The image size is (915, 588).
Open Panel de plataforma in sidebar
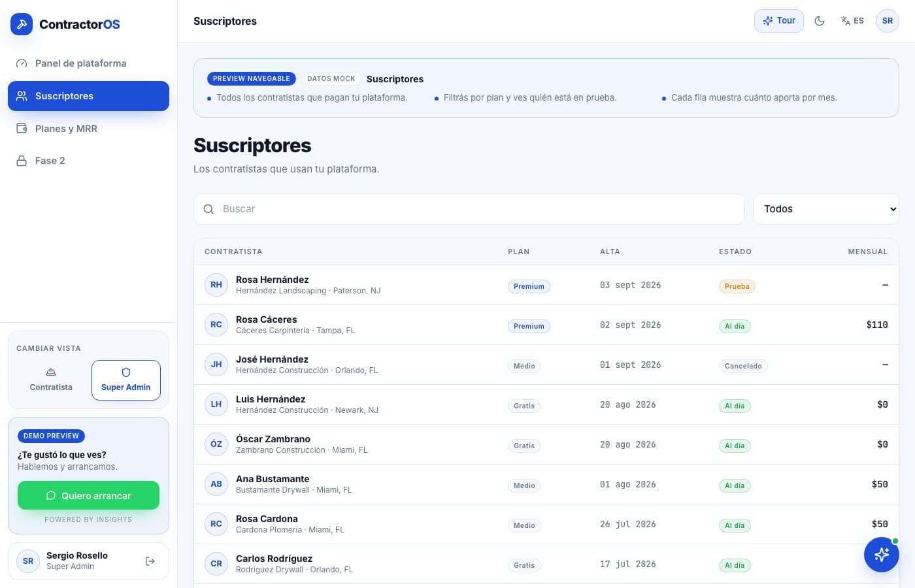(88, 63)
